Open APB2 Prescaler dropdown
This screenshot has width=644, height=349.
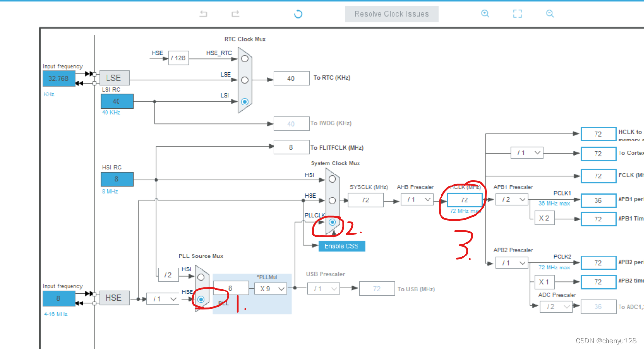512,263
